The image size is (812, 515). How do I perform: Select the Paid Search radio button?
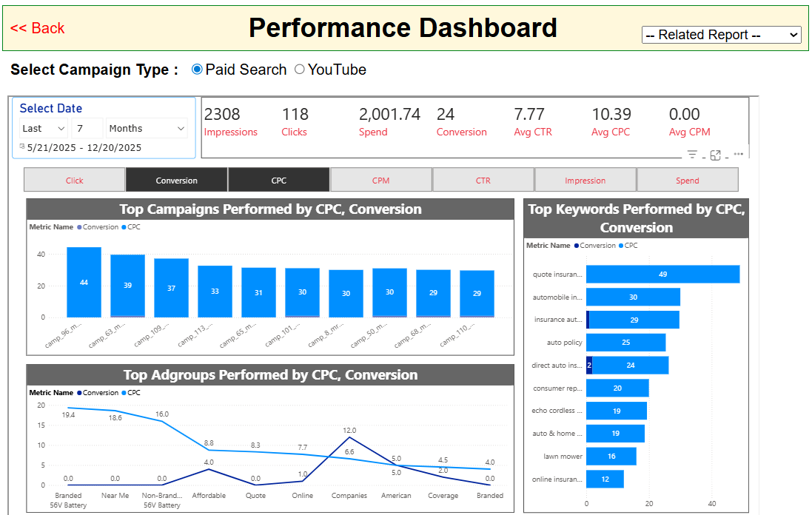197,70
